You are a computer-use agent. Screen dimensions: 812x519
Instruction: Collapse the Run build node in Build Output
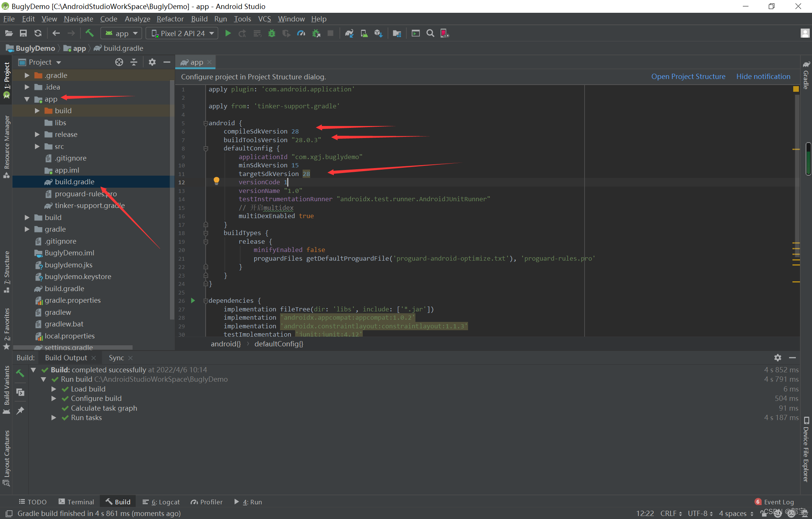(44, 379)
